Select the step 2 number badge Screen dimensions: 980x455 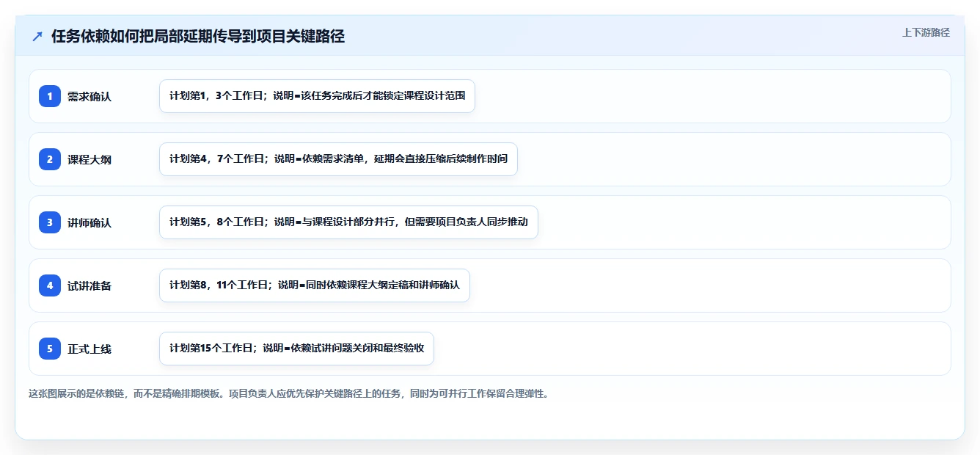pyautogui.click(x=50, y=159)
